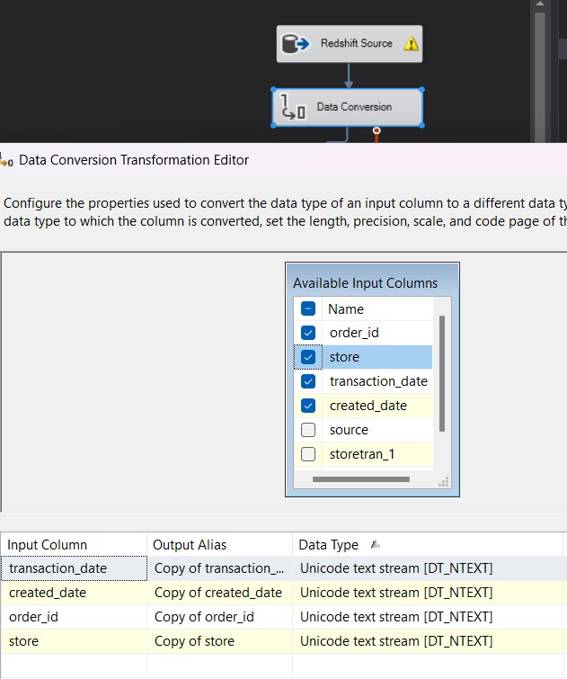Check the source column checkbox
Image resolution: width=567 pixels, height=679 pixels.
308,430
